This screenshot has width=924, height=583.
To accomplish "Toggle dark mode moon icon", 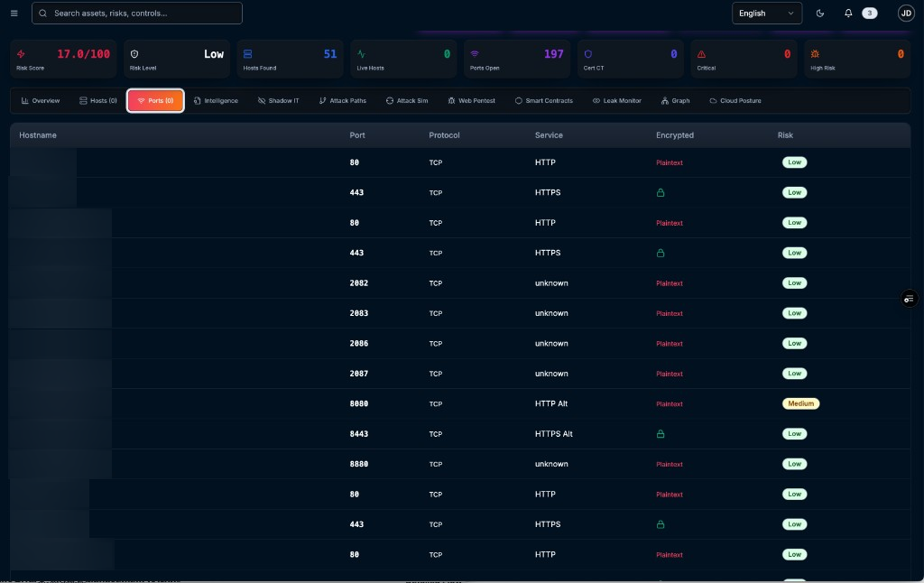I will point(820,13).
